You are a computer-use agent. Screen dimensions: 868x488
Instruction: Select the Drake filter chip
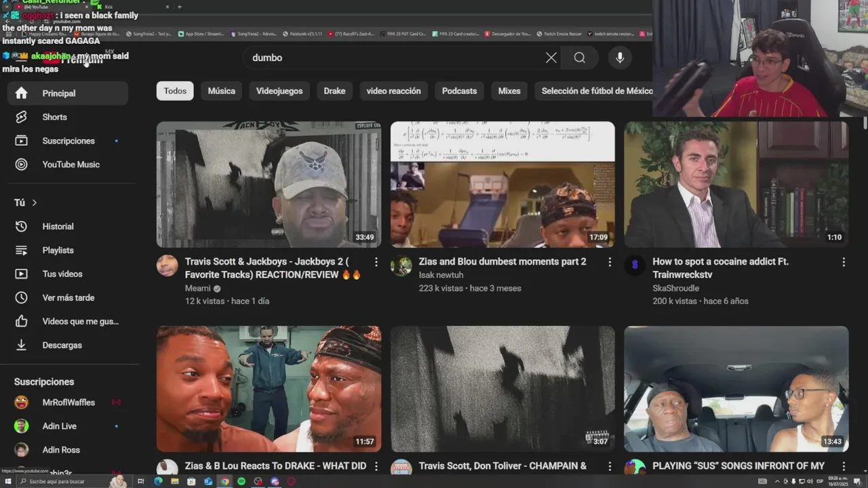334,91
